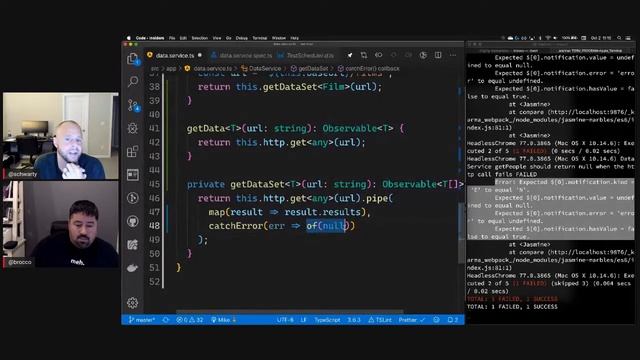Open the Search view in the activity bar
This screenshot has width=640, height=360.
coord(133,82)
